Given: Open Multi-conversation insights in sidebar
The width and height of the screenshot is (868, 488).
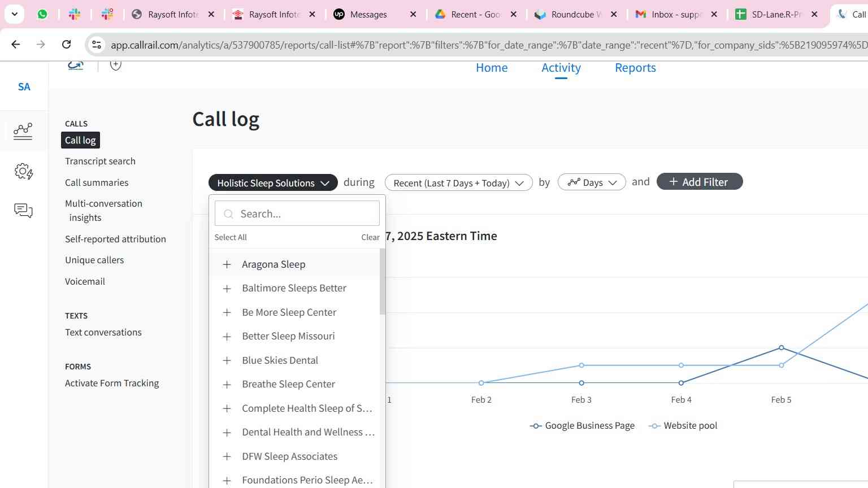Looking at the screenshot, I should coord(103,211).
